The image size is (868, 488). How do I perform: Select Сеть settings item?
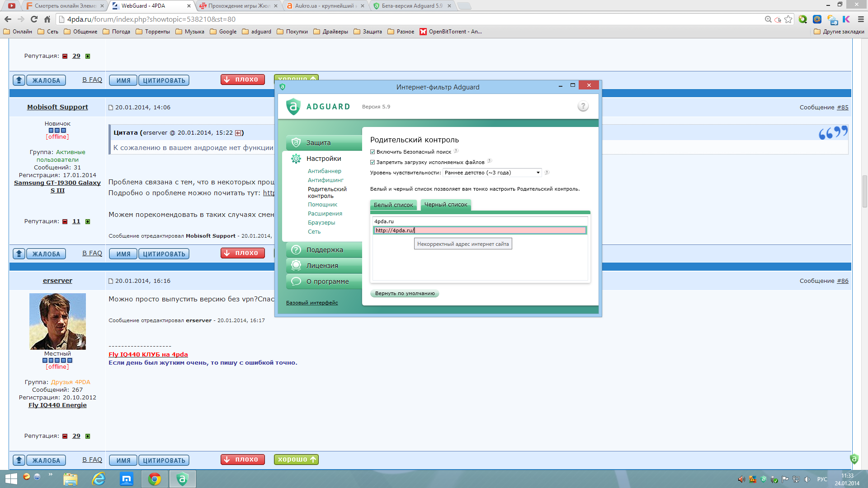coord(314,232)
